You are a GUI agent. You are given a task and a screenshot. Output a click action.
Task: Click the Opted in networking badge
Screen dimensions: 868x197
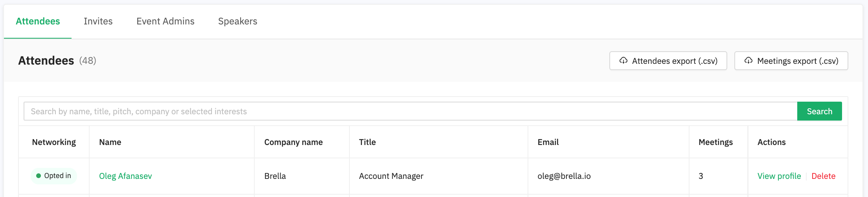(x=54, y=176)
